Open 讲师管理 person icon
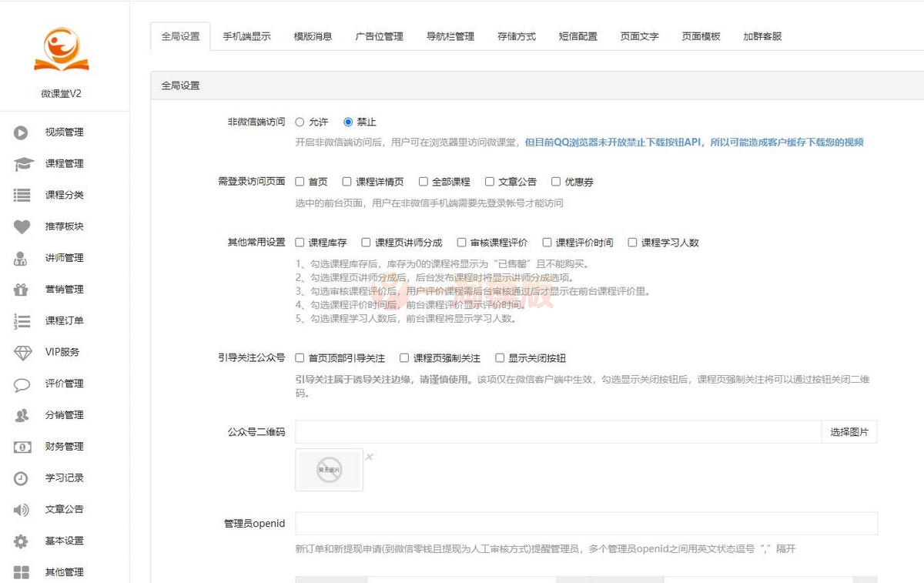The image size is (924, 583). [x=23, y=257]
